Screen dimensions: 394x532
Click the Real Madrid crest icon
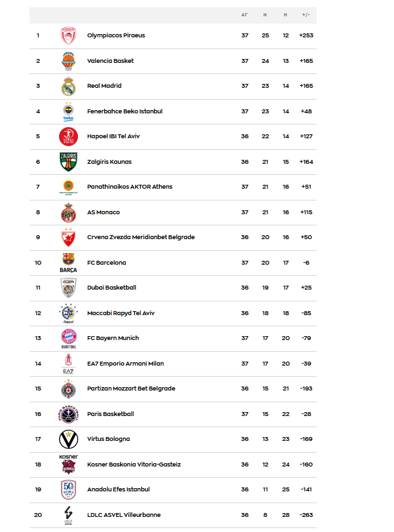pyautogui.click(x=68, y=86)
